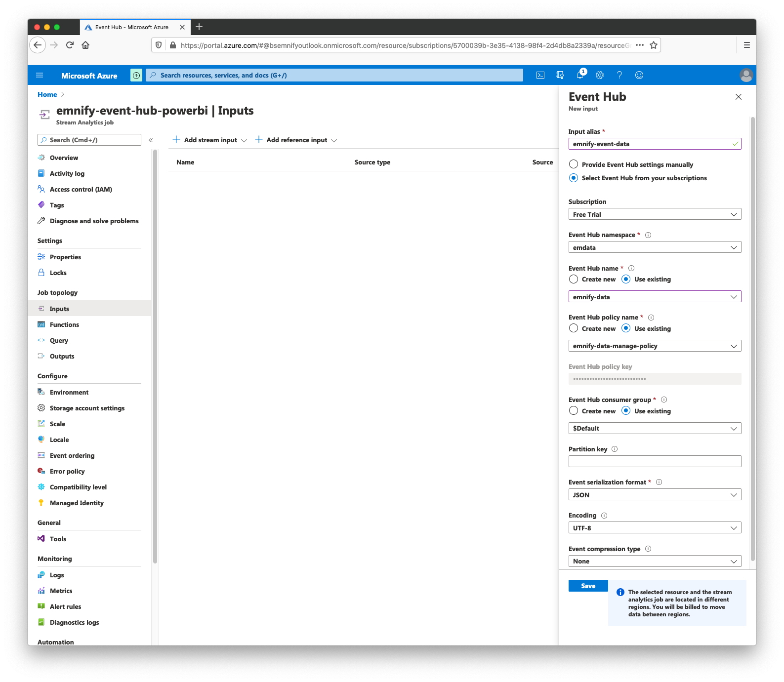Bookmark this page with the star icon
Viewport: 784px width, 682px height.
(x=654, y=45)
